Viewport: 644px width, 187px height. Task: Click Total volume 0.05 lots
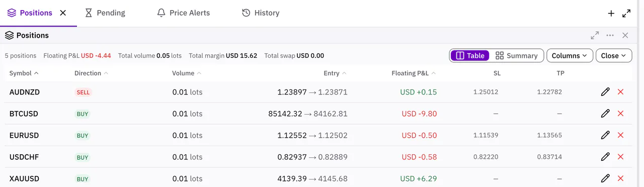click(x=150, y=56)
